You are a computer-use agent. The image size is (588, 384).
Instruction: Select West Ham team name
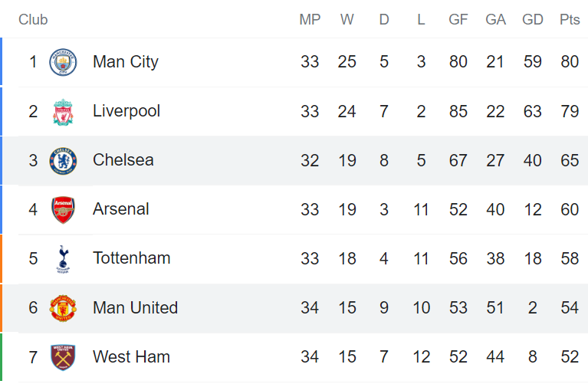131,356
